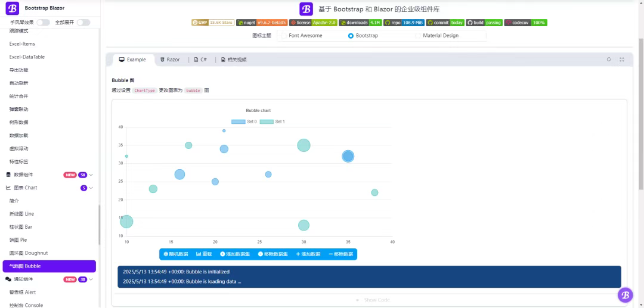Image resolution: width=644 pixels, height=308 pixels.
Task: Open 自动刷新 in the sidebar
Action: click(19, 83)
